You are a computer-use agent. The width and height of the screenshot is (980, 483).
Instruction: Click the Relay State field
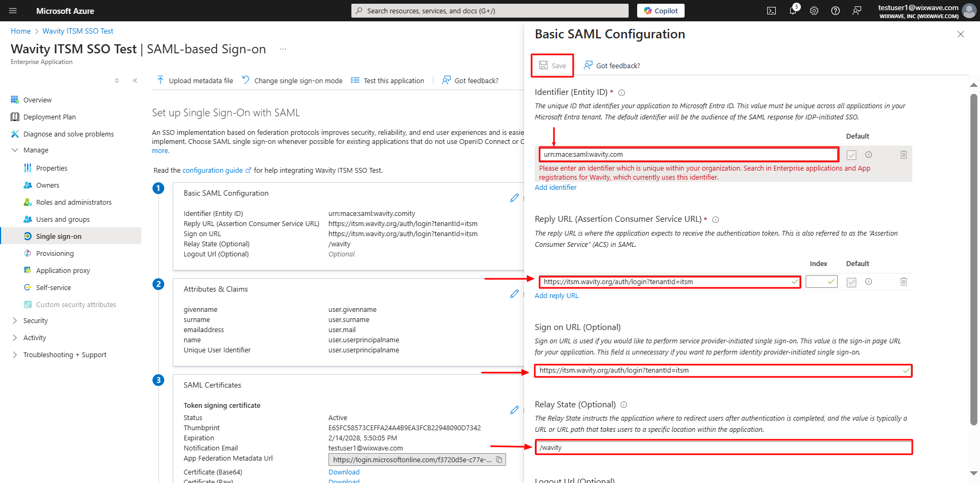point(724,447)
